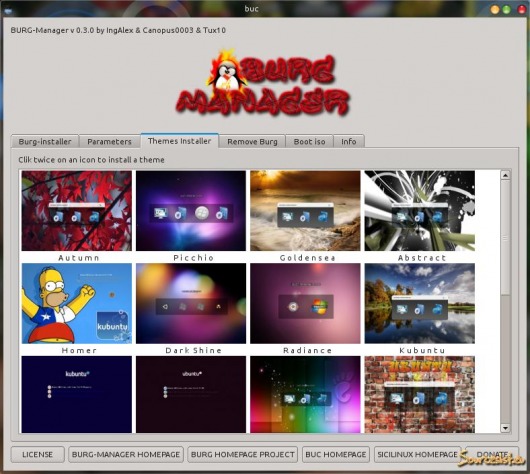
Task: Maximize the buc window with green button
Action: [507, 9]
